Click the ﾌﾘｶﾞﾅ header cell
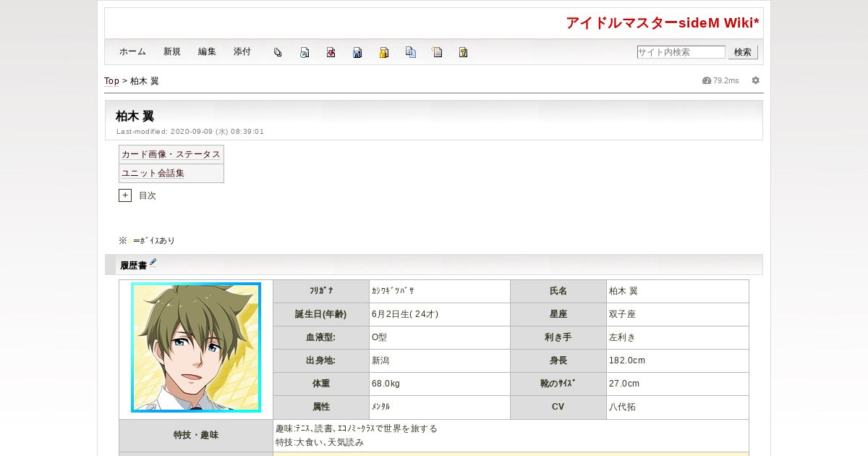Image resolution: width=868 pixels, height=456 pixels. pyautogui.click(x=321, y=291)
